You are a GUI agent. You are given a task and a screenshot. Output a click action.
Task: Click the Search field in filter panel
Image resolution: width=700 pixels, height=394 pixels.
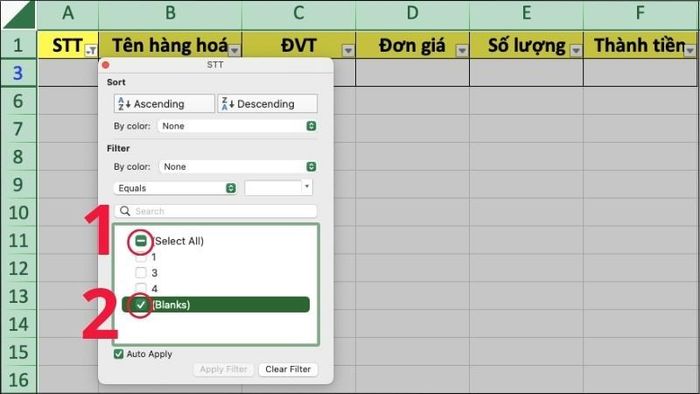pos(216,211)
